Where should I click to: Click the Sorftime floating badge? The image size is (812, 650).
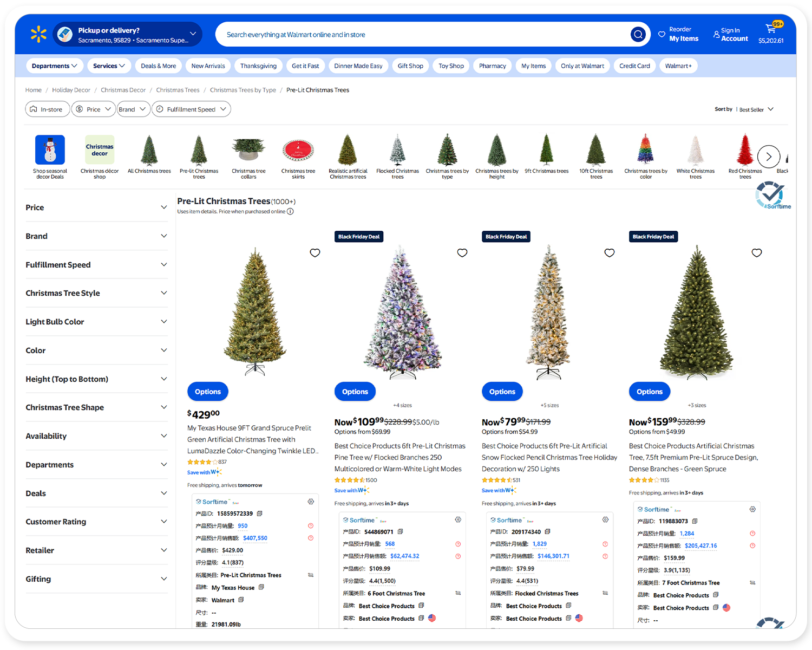pos(772,196)
